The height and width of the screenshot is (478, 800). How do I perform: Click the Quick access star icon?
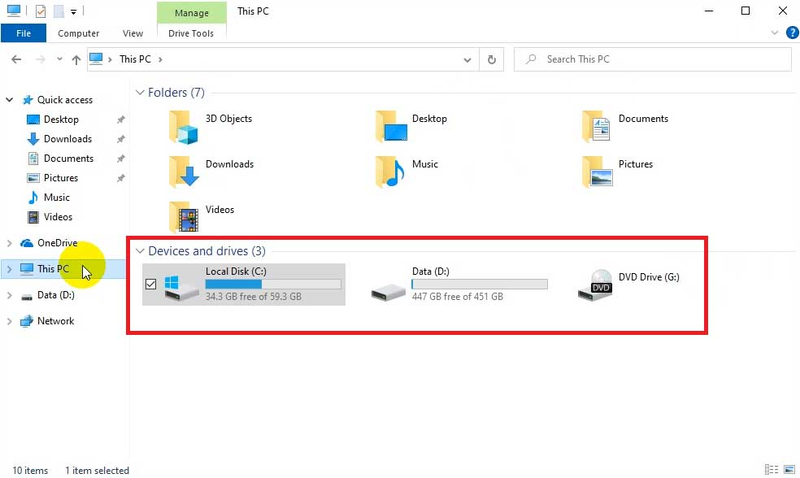click(x=28, y=100)
